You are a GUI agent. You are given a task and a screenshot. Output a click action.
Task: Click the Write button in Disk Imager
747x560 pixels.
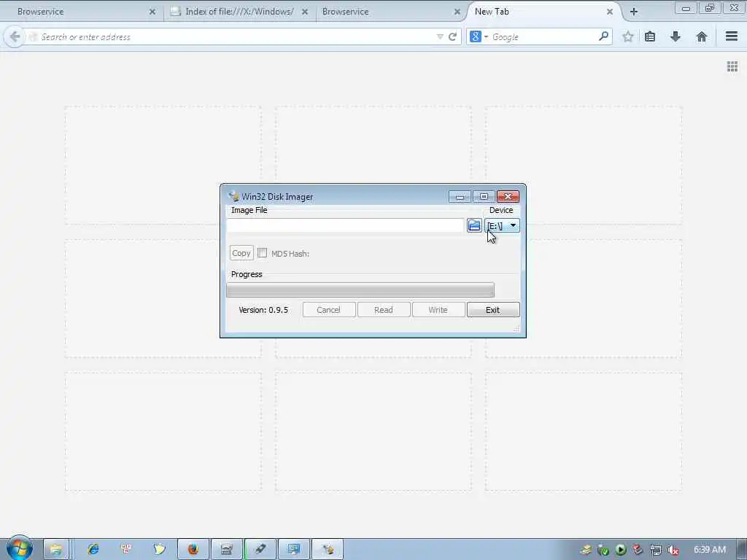click(x=438, y=309)
